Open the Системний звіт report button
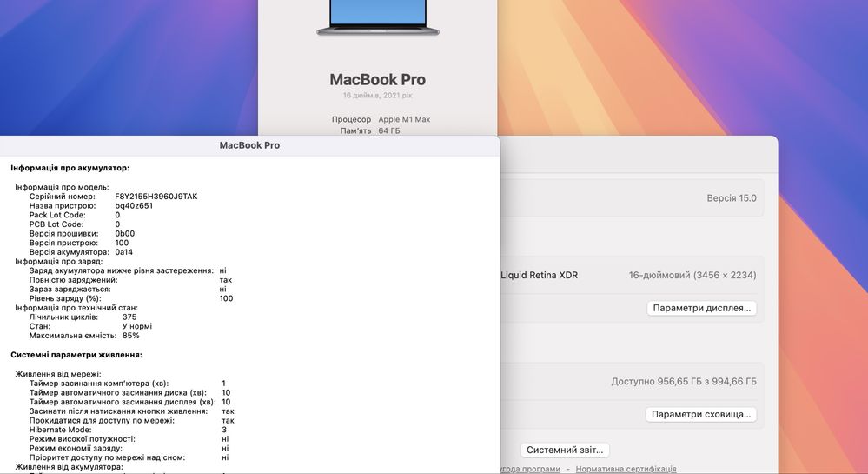This screenshot has width=868, height=474. tap(565, 451)
